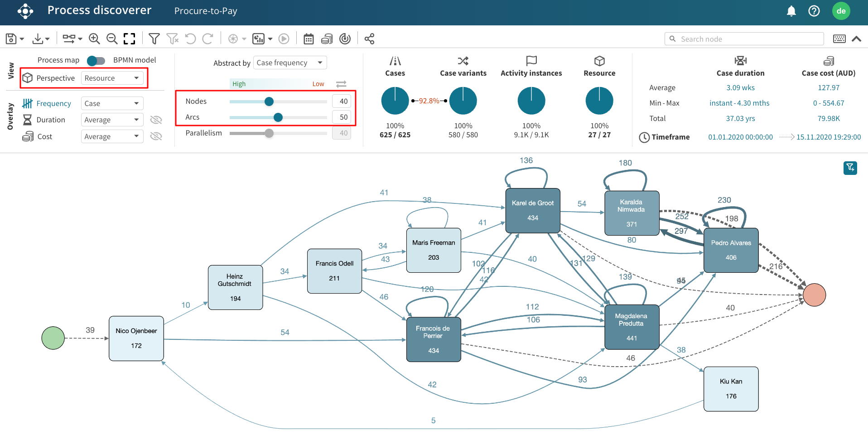Click the keyboard shortcuts icon
Image resolution: width=868 pixels, height=435 pixels.
click(839, 39)
